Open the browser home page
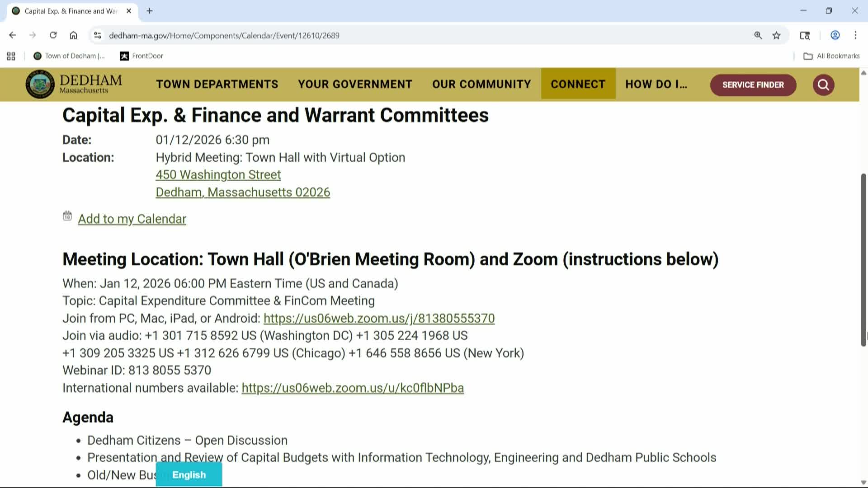 click(x=73, y=35)
